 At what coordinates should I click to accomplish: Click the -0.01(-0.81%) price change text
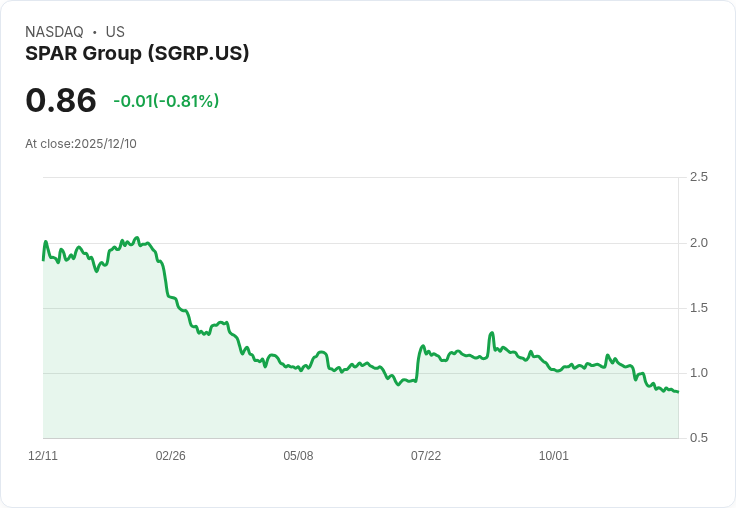coord(166,101)
